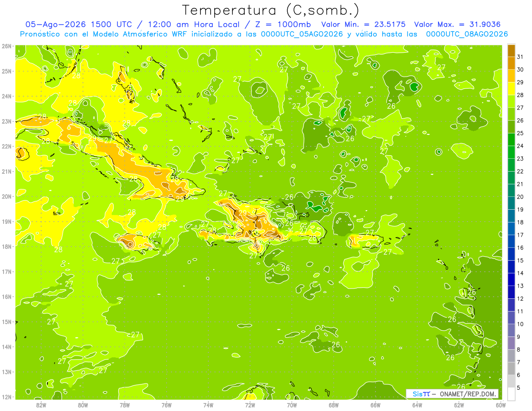The width and height of the screenshot is (532, 411).
Task: Click the 62W longitude axis label
Action: 459,405
